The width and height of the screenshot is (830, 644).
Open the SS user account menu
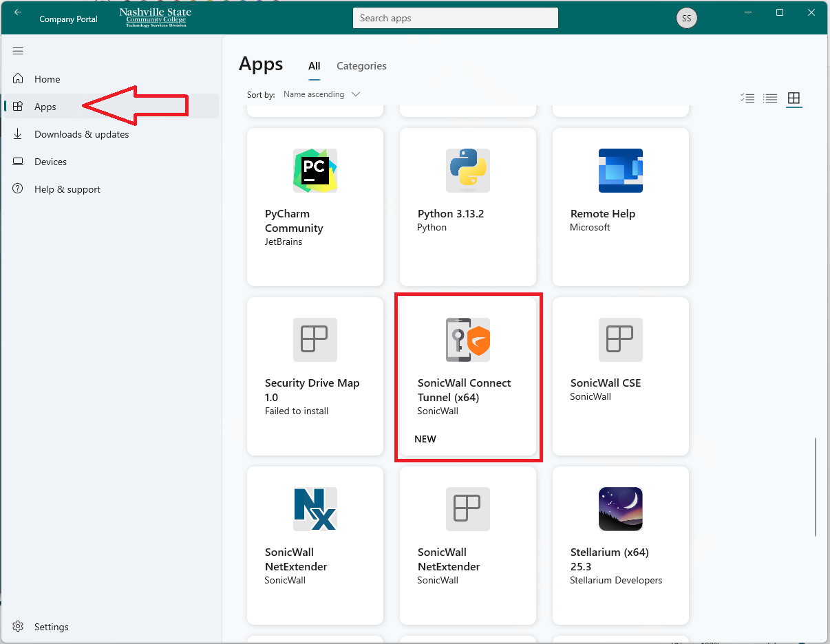(686, 19)
